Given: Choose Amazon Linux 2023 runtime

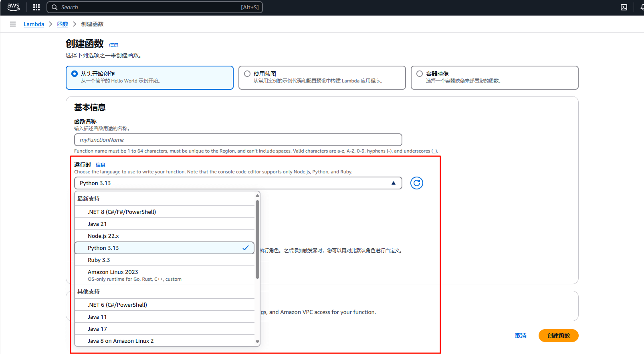Looking at the screenshot, I should coord(165,275).
